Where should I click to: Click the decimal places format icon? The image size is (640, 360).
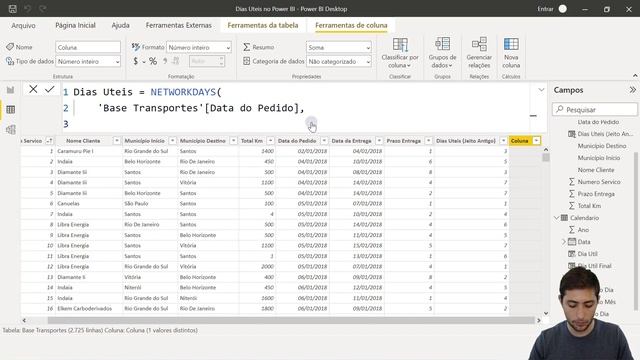tap(176, 61)
